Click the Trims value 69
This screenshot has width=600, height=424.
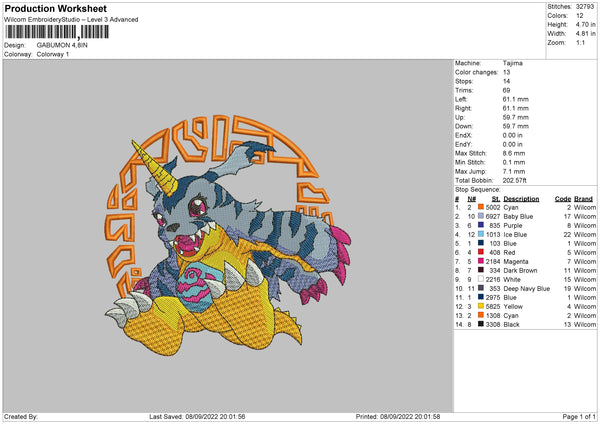507,90
